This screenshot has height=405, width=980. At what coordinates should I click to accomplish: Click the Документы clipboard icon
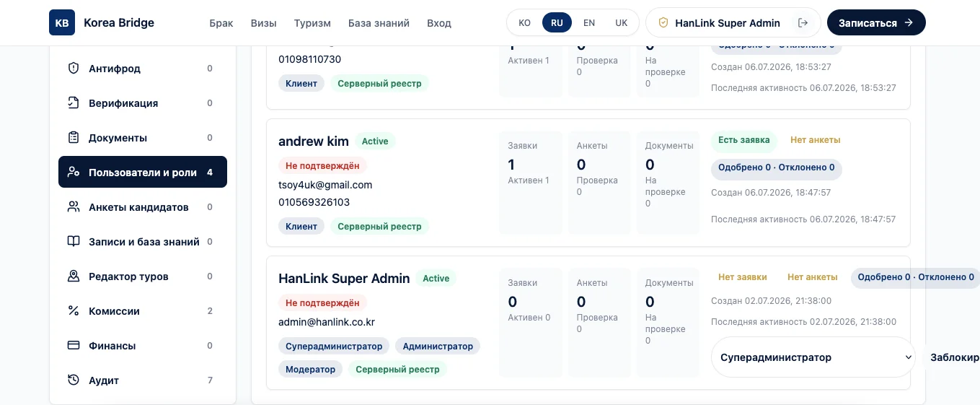(73, 138)
